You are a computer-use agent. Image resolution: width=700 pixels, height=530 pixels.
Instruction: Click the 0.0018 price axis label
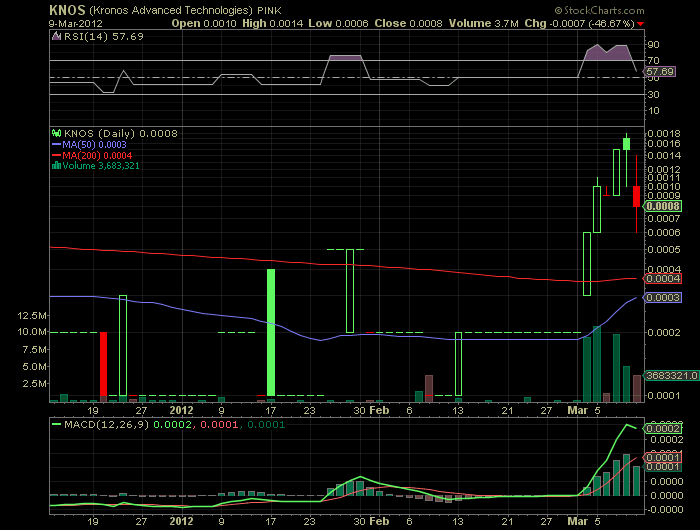(664, 134)
